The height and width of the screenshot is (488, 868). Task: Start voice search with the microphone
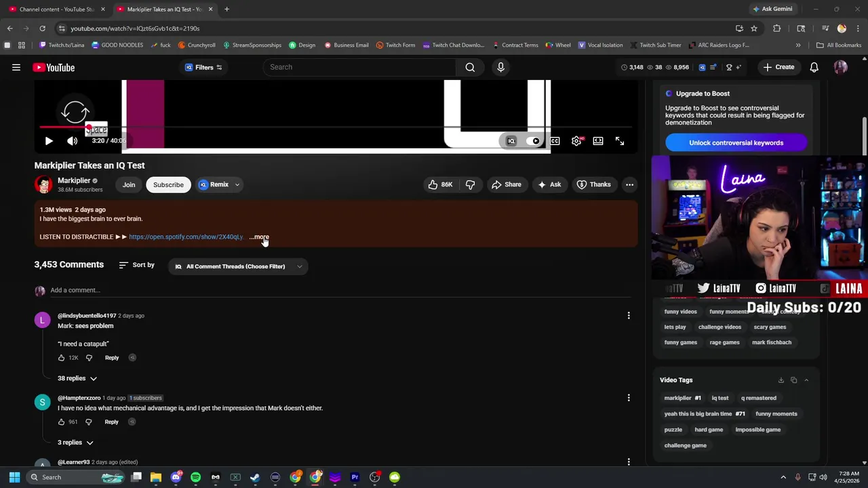[x=500, y=67]
